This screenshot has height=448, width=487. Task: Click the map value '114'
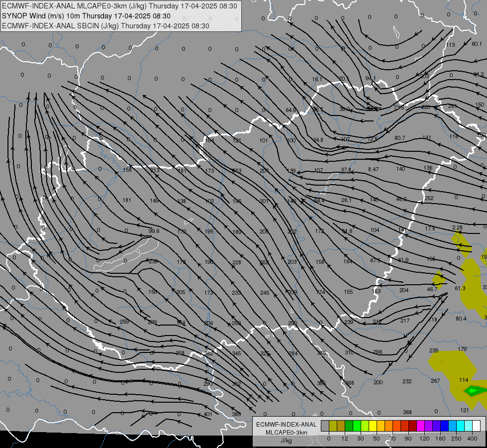click(x=464, y=380)
